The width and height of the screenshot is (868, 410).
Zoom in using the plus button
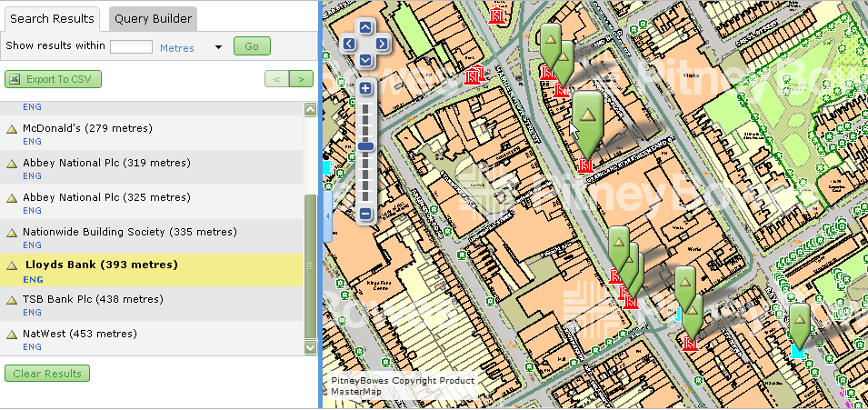[365, 89]
